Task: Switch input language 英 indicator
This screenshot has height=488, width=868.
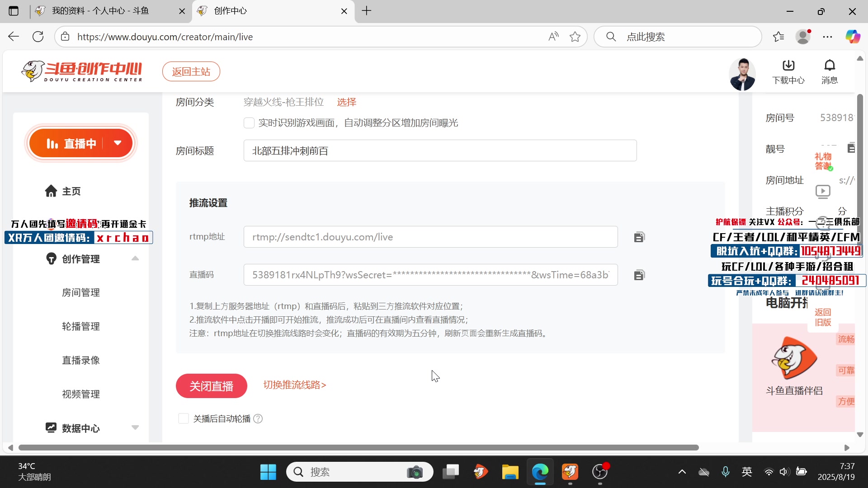Action: [x=747, y=472]
